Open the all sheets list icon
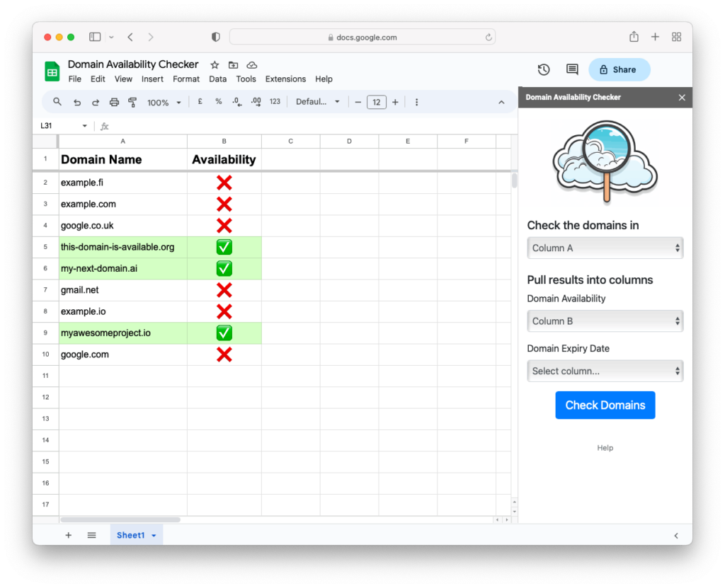Viewport: 725px width, 588px height. click(91, 535)
